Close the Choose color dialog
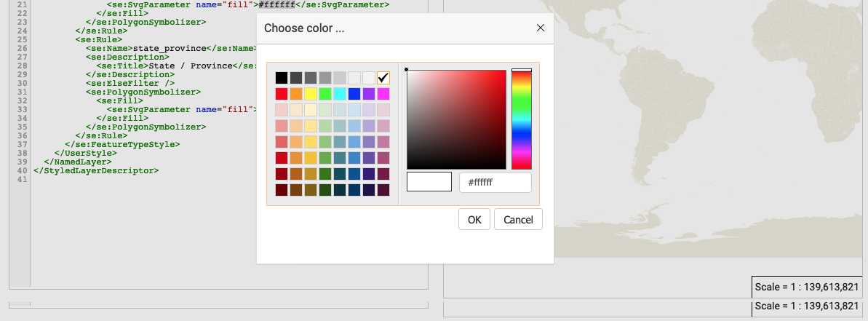 [541, 28]
